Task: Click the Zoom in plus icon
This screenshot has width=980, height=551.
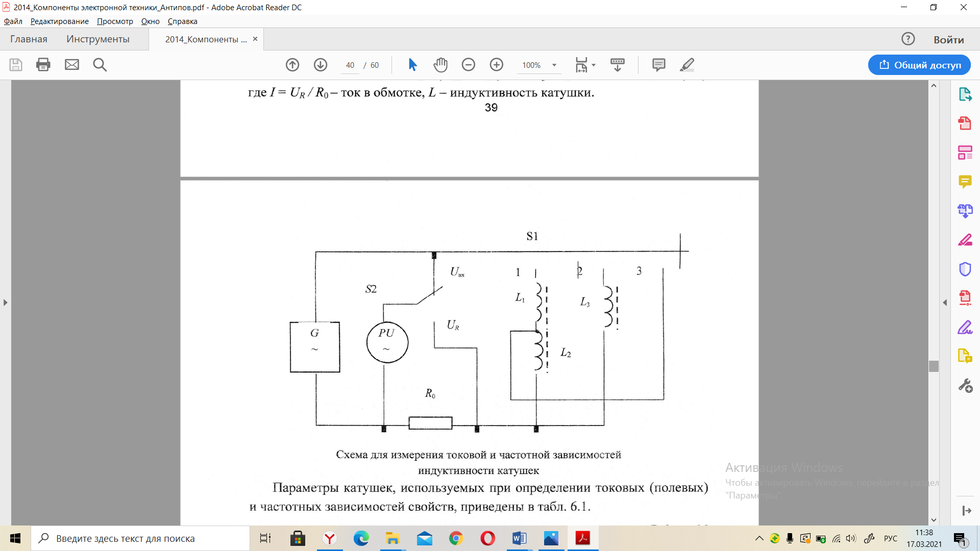Action: 497,65
